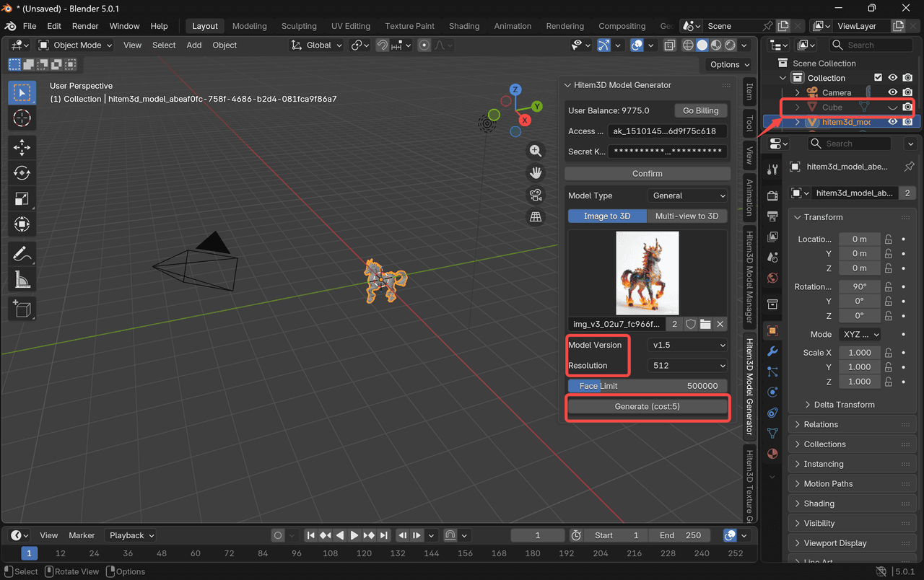
Task: Hide the Camera object with eye icon
Action: coord(893,92)
